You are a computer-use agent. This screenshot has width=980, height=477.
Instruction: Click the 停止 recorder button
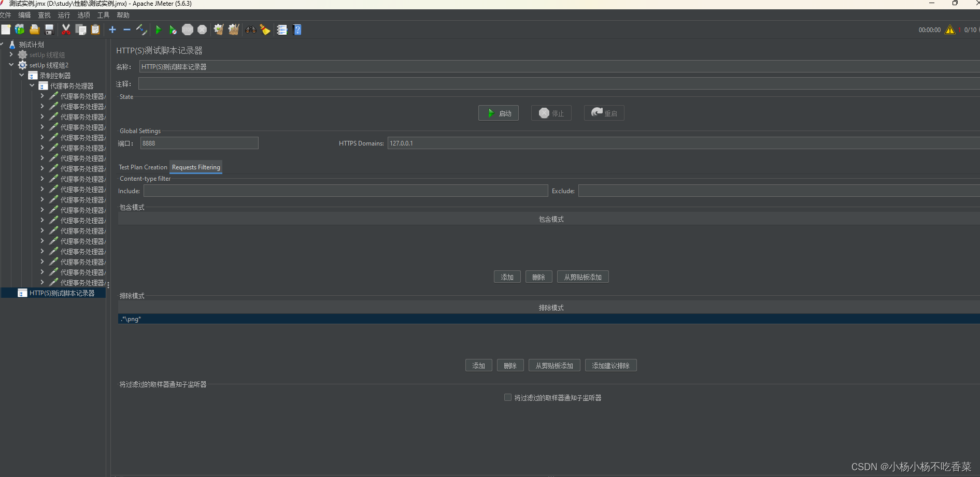click(551, 113)
